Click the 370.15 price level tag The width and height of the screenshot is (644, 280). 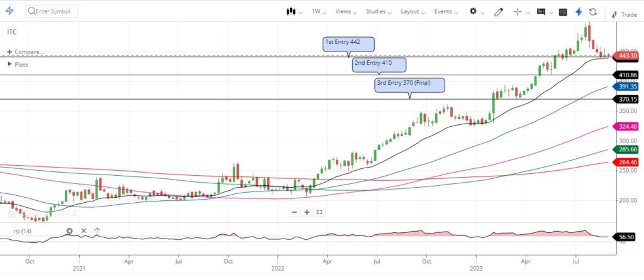(625, 99)
